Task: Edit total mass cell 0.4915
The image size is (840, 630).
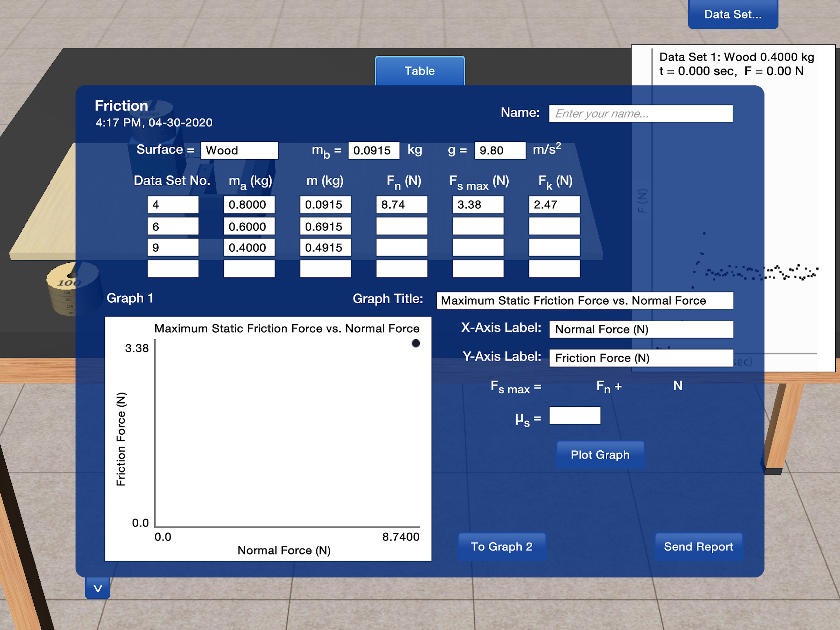Action: coord(325,247)
